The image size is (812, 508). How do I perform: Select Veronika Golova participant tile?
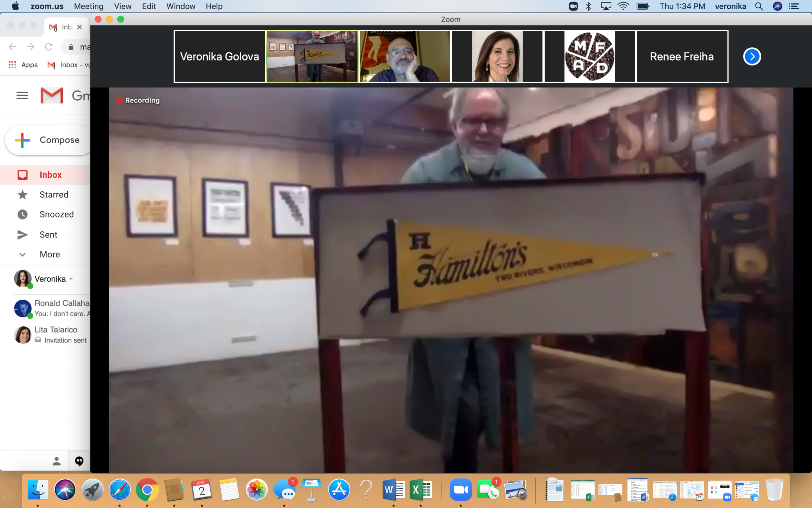click(220, 57)
